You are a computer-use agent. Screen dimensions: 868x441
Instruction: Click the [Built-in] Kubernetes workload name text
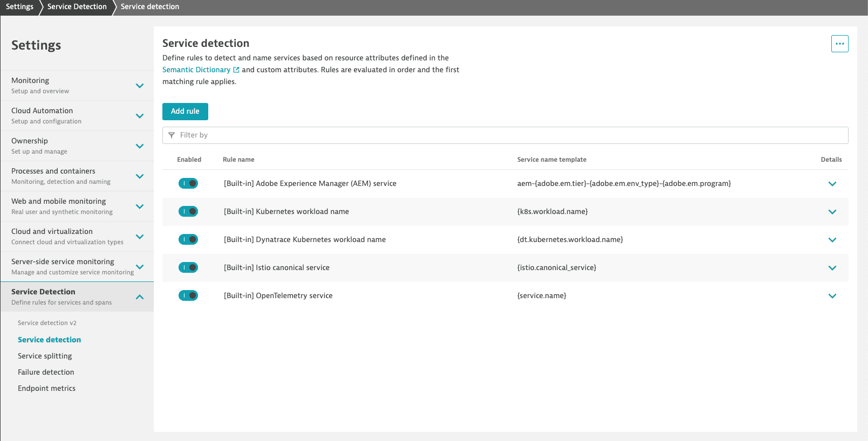286,211
